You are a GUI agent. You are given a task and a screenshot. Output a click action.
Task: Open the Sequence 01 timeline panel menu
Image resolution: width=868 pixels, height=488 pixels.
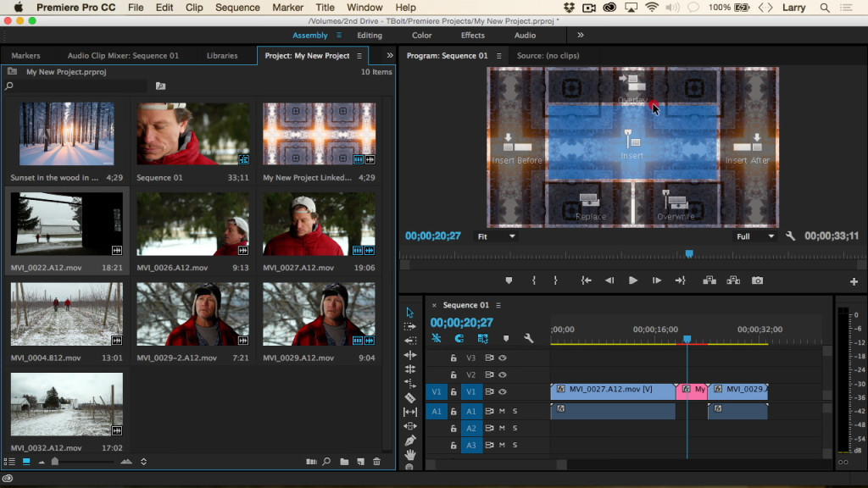[x=498, y=305]
